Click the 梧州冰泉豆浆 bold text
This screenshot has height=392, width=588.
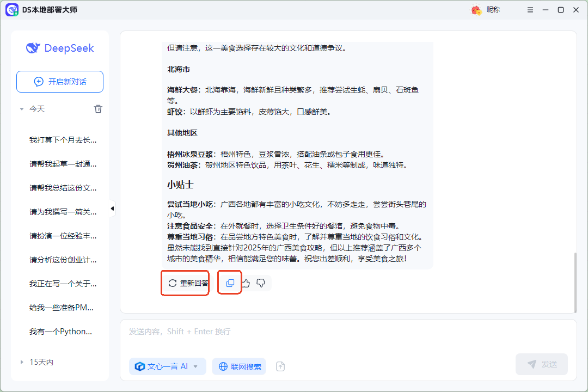click(190, 154)
